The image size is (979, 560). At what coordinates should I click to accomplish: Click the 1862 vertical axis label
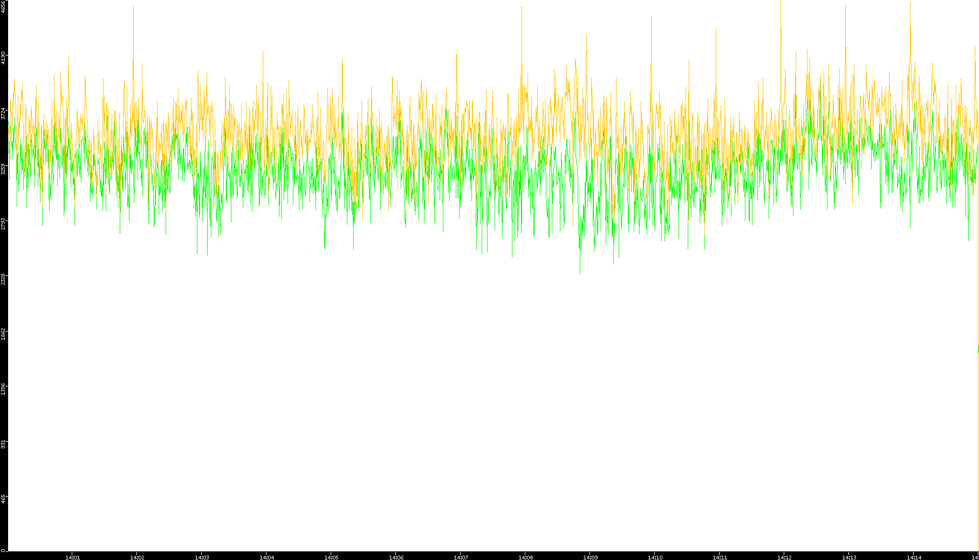tap(4, 333)
